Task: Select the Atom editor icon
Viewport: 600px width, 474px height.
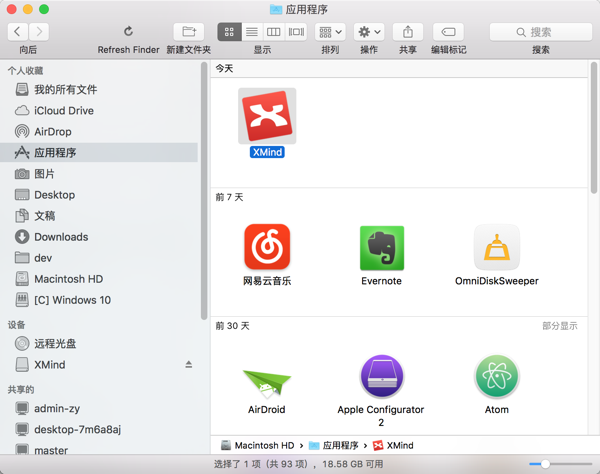Action: [x=497, y=376]
